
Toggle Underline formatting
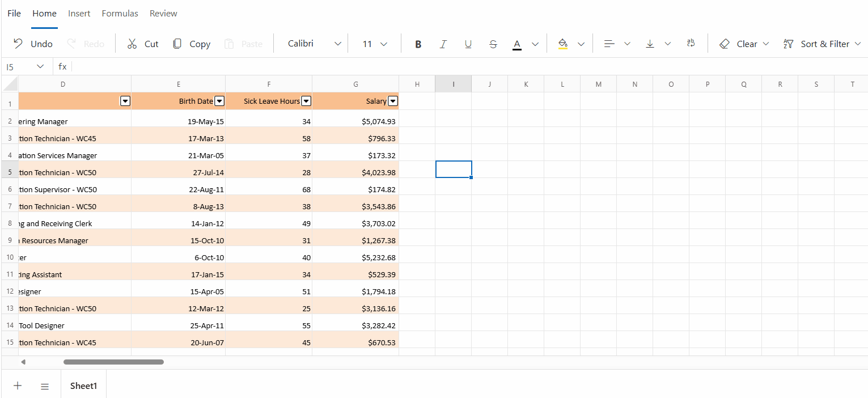[x=468, y=44]
